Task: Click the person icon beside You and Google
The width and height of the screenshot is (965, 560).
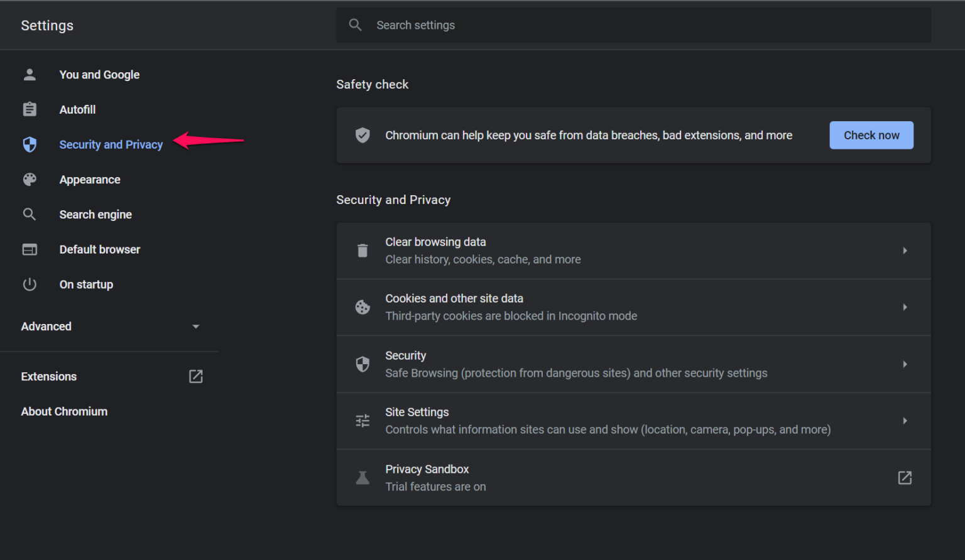Action: tap(30, 75)
